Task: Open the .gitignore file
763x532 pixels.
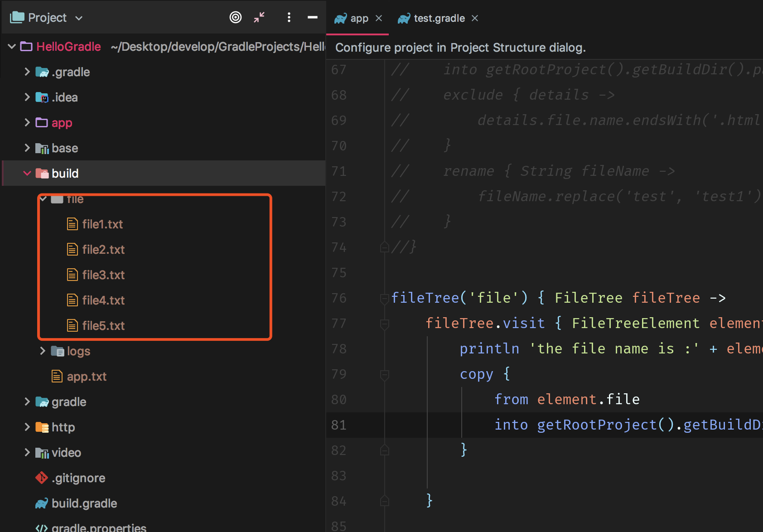Action: tap(78, 478)
